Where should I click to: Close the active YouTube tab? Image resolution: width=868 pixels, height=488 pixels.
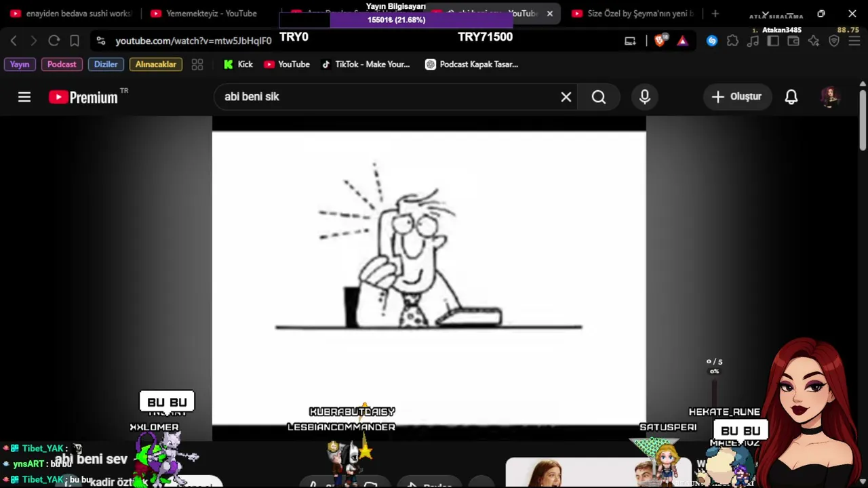(x=550, y=14)
